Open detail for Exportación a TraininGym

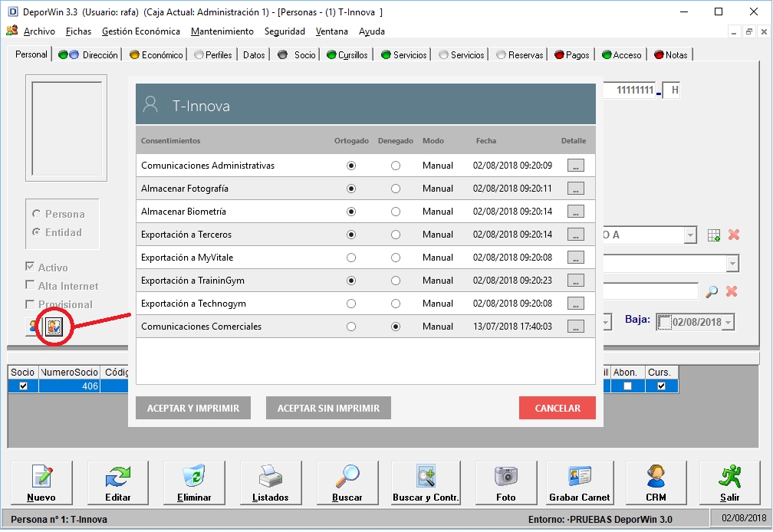coord(575,281)
